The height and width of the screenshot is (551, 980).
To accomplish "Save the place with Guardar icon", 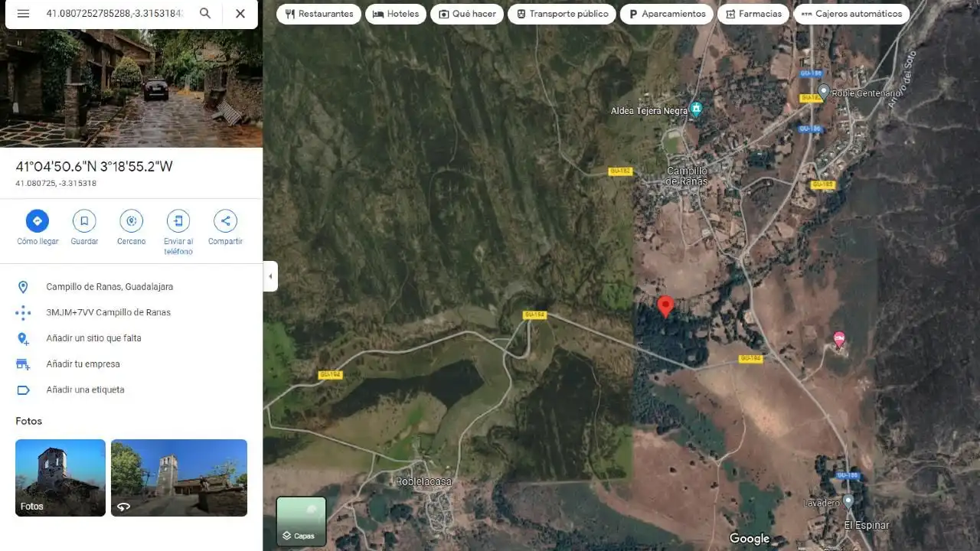I will 84,221.
